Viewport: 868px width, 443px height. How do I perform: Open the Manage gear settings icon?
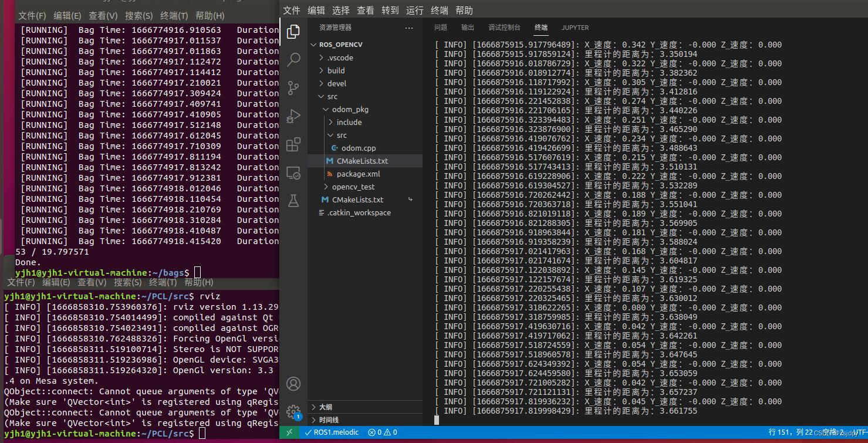[293, 412]
